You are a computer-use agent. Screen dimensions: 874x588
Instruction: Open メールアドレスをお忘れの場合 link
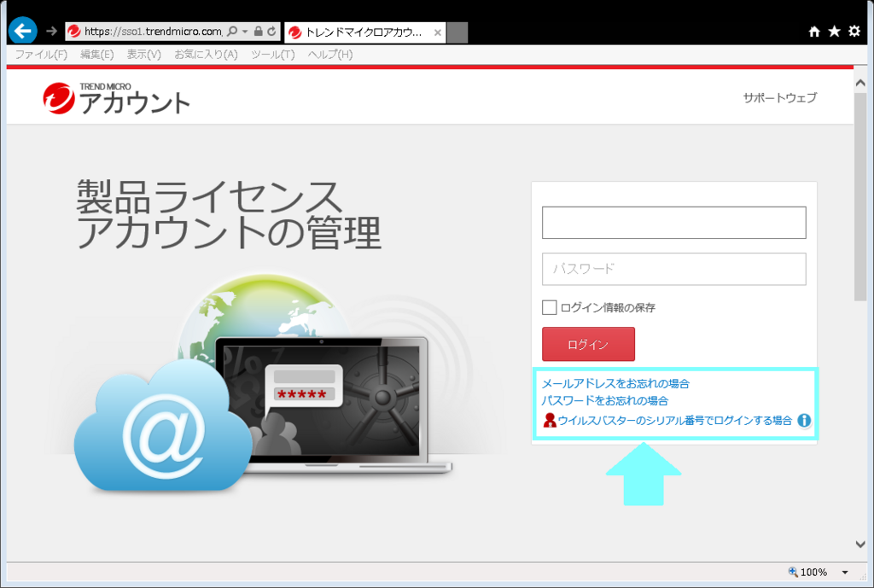[616, 383]
